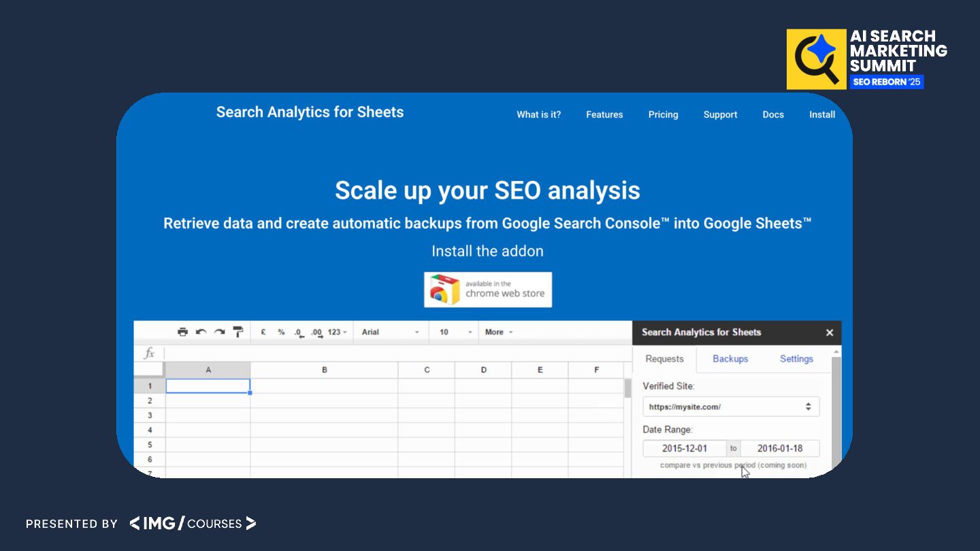The width and height of the screenshot is (980, 551).
Task: Select row 4 header
Action: (150, 431)
